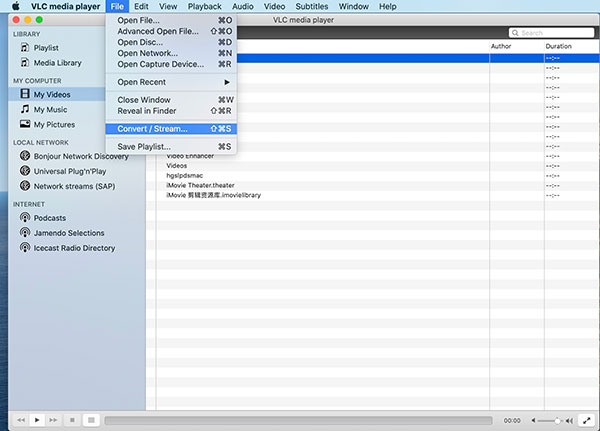Set volume to maximum speaker icon
The image size is (600, 431).
coord(569,421)
